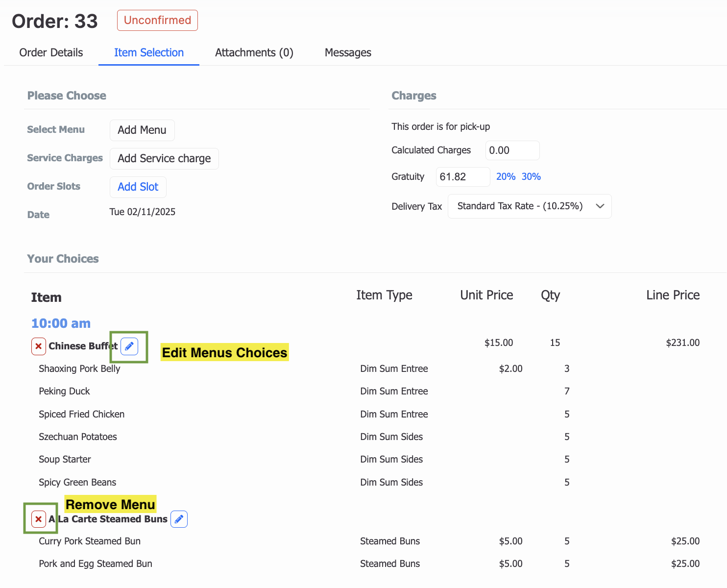This screenshot has height=588, width=727.
Task: Focus the Calculated Charges input field
Action: point(512,150)
